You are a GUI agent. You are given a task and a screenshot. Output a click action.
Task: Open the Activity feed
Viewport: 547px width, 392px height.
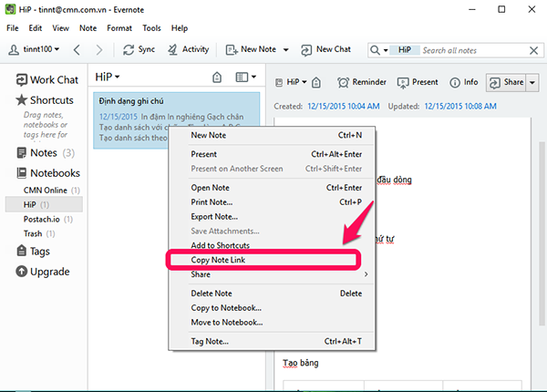click(x=189, y=49)
